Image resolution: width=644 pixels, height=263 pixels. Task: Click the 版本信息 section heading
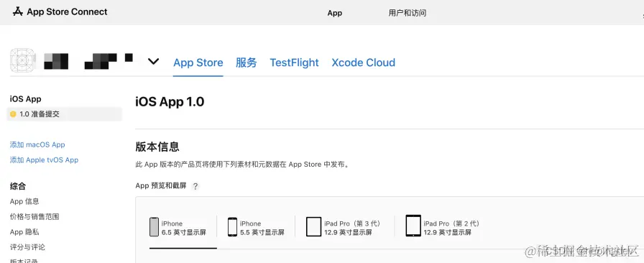click(157, 147)
